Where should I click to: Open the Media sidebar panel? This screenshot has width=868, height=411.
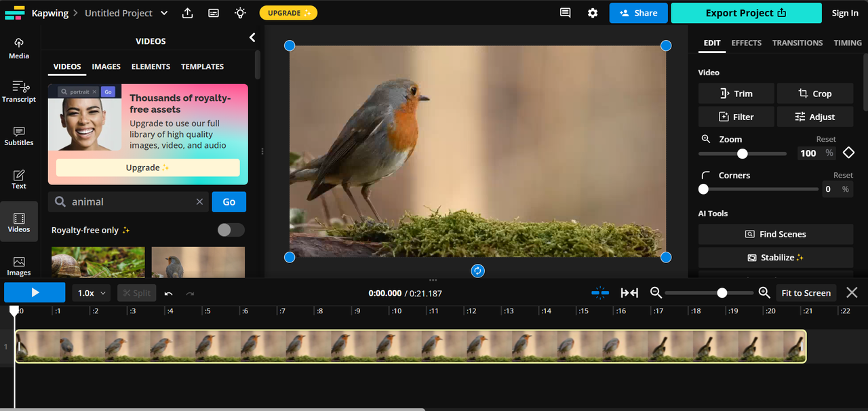coord(19,48)
